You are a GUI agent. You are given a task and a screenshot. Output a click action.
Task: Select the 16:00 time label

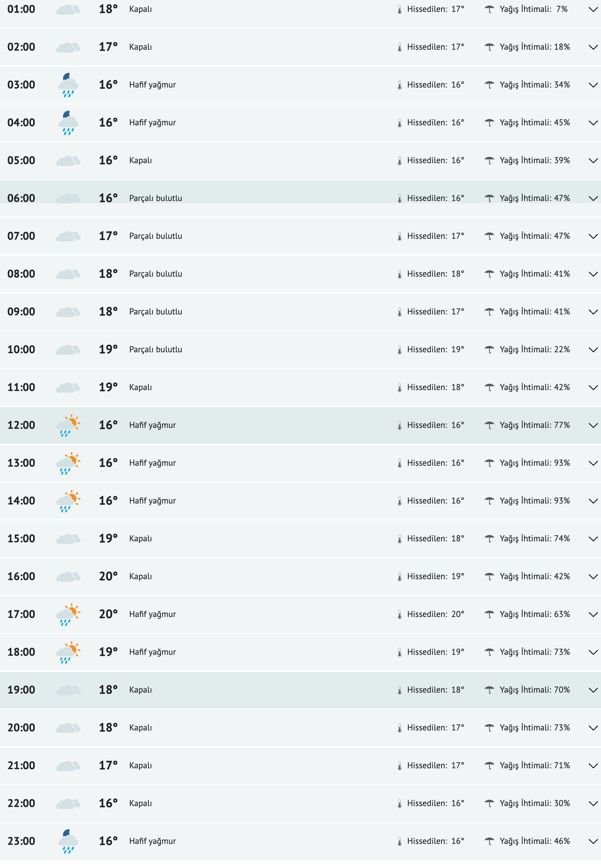[x=21, y=576]
